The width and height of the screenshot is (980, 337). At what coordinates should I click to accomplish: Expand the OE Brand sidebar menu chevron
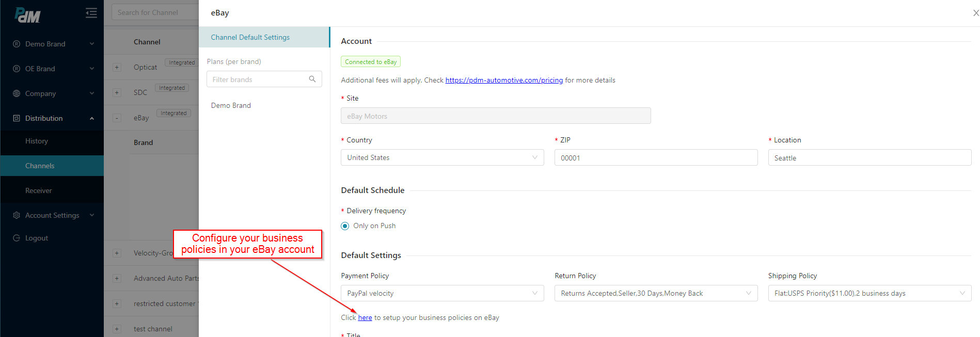click(92, 69)
